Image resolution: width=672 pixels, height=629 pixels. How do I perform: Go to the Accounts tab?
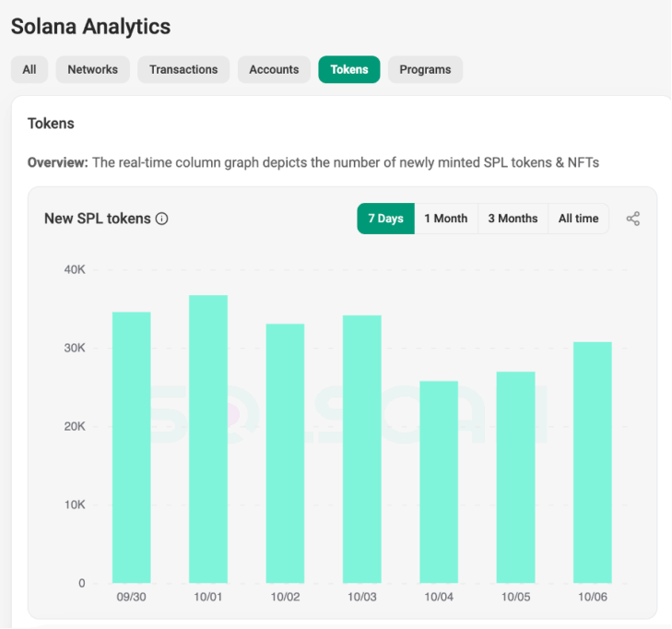274,69
